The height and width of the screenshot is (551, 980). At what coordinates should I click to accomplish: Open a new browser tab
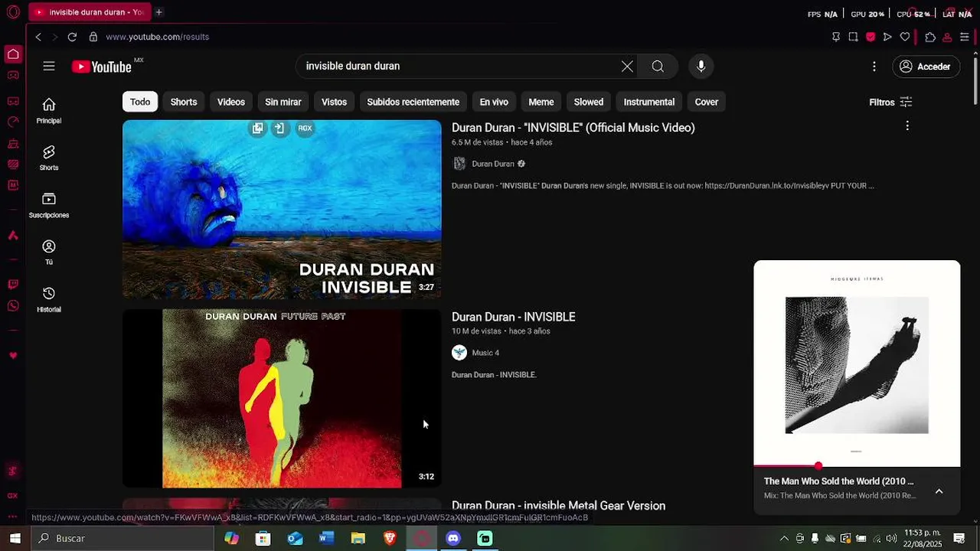(x=158, y=12)
